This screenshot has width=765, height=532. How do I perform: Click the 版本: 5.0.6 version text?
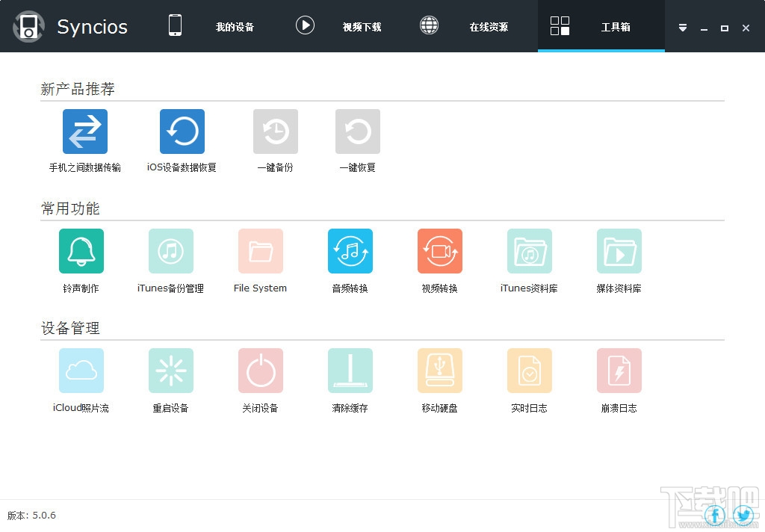point(31,516)
